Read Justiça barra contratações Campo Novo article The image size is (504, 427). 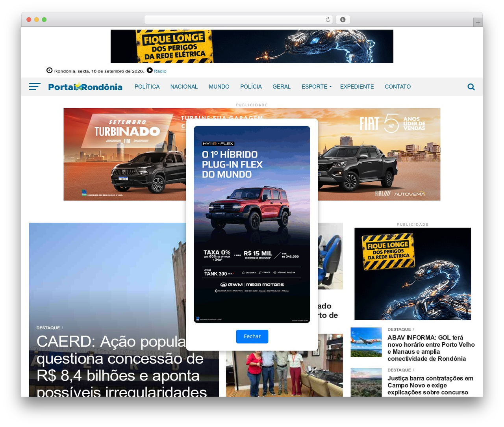430,385
